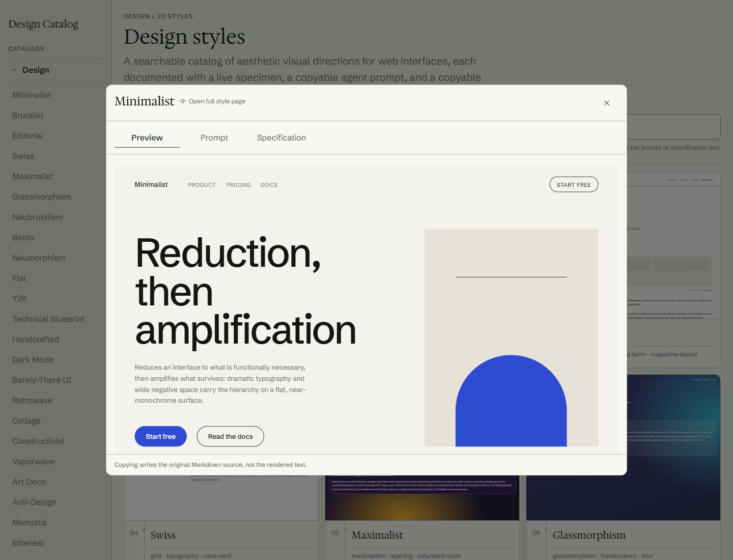Open Art Deco from the sidebar
This screenshot has width=733, height=560.
(x=29, y=482)
